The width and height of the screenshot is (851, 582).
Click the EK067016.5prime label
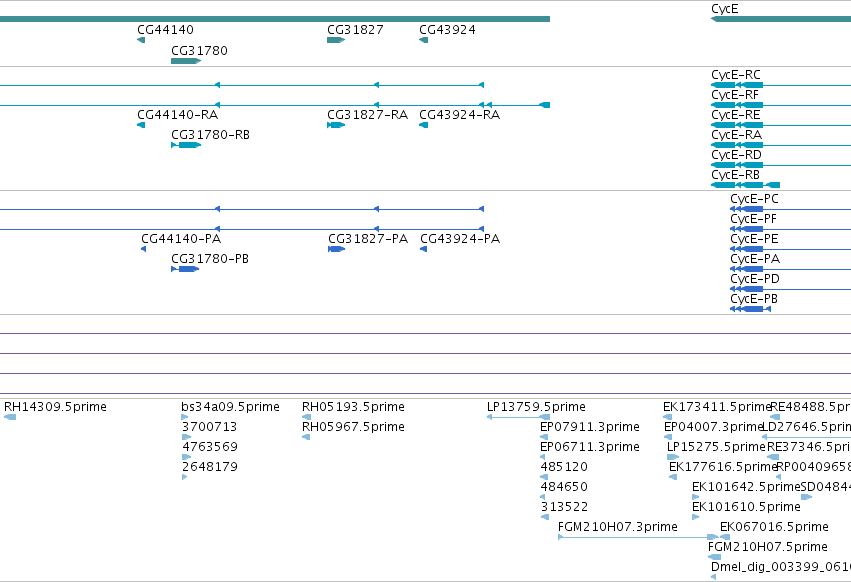click(x=774, y=527)
